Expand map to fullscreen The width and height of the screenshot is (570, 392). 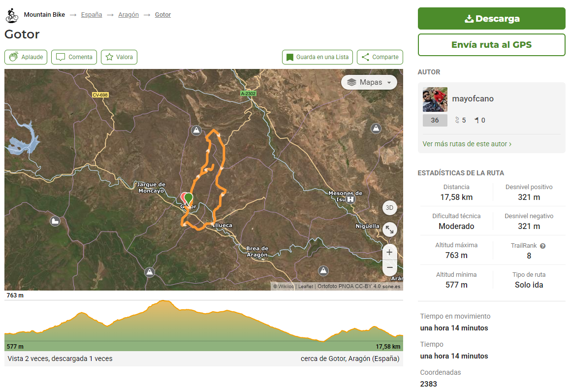click(389, 229)
